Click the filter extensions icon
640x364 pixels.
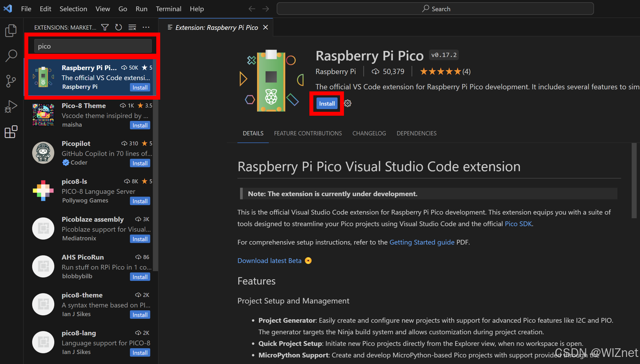pyautogui.click(x=105, y=27)
